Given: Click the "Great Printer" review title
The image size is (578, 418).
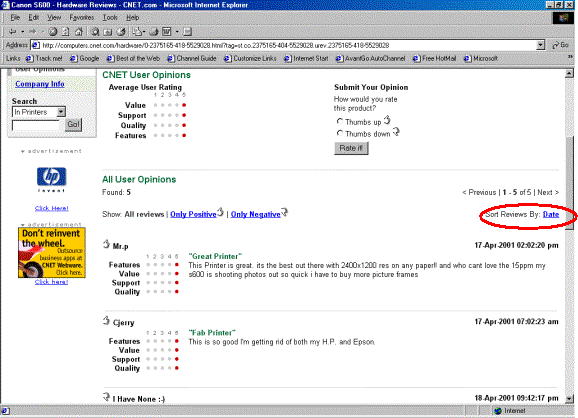Looking at the screenshot, I should [x=215, y=256].
